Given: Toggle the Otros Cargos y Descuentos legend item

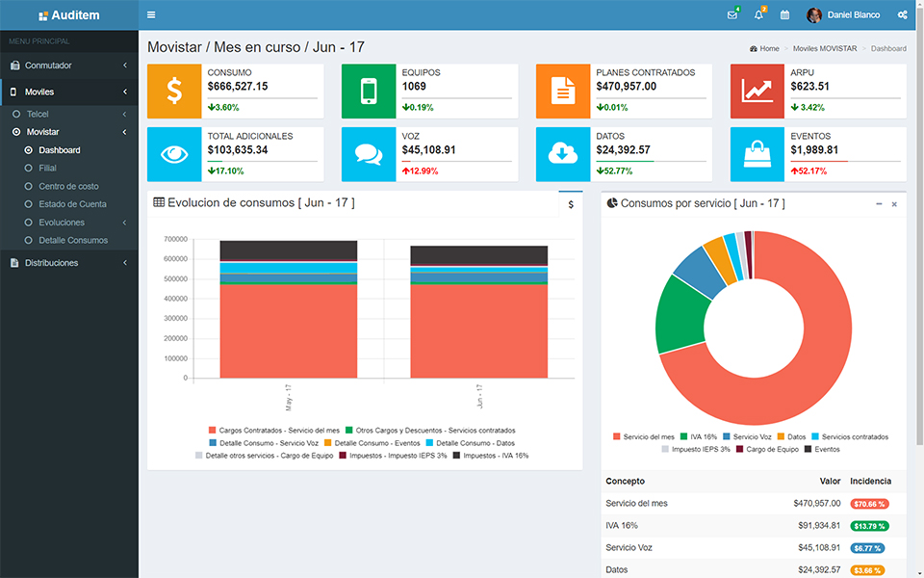Looking at the screenshot, I should pyautogui.click(x=430, y=431).
